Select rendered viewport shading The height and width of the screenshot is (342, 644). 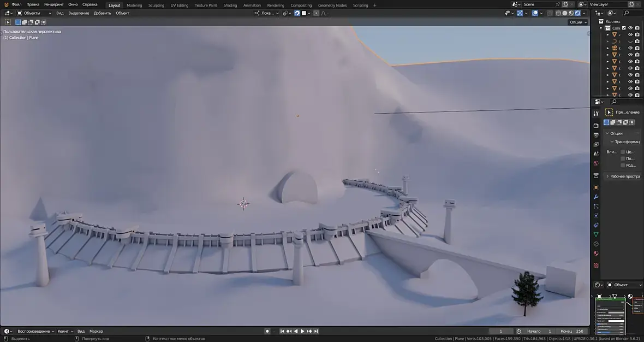(577, 13)
